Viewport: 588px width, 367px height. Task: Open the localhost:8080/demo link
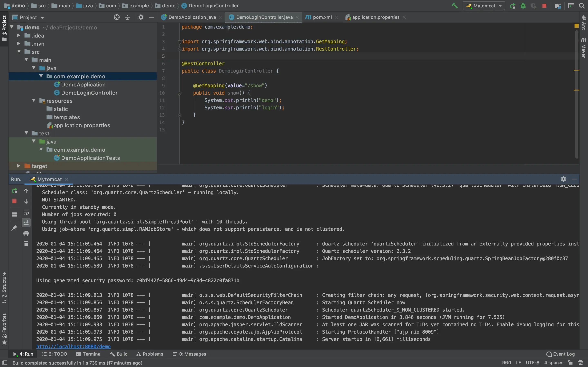pos(73,346)
